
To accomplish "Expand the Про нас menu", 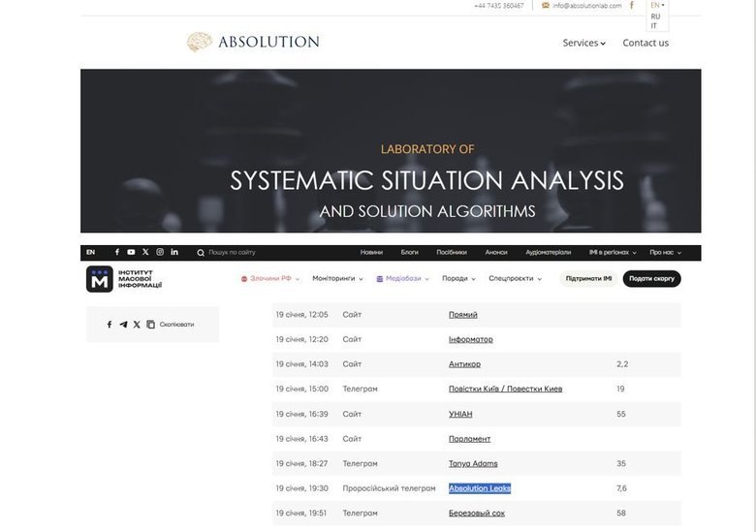I will (x=665, y=252).
